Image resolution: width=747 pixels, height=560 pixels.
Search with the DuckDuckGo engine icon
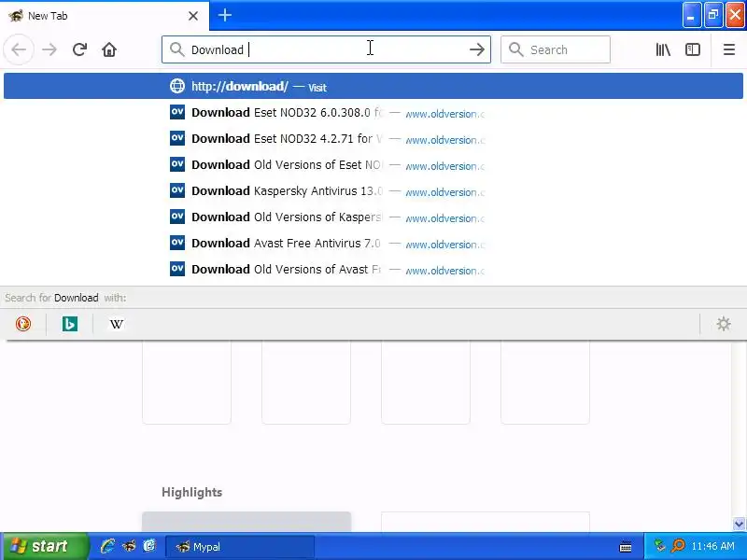point(22,324)
